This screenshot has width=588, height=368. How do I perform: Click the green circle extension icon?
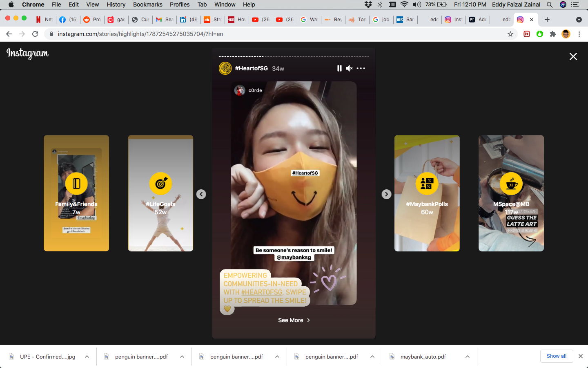click(x=540, y=34)
